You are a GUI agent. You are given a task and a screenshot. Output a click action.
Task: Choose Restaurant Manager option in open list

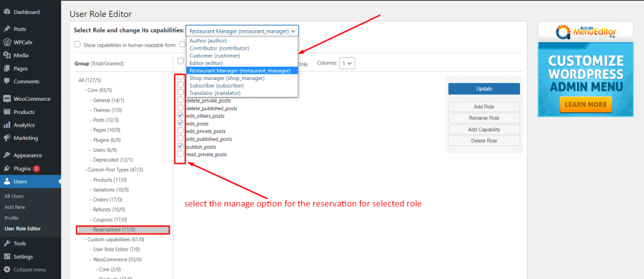pyautogui.click(x=242, y=71)
